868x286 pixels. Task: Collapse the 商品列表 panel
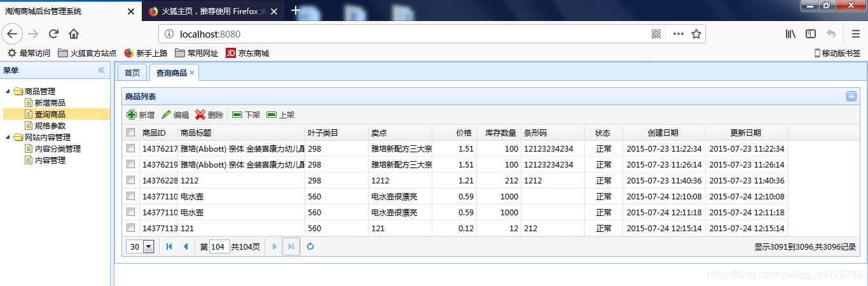(x=851, y=96)
